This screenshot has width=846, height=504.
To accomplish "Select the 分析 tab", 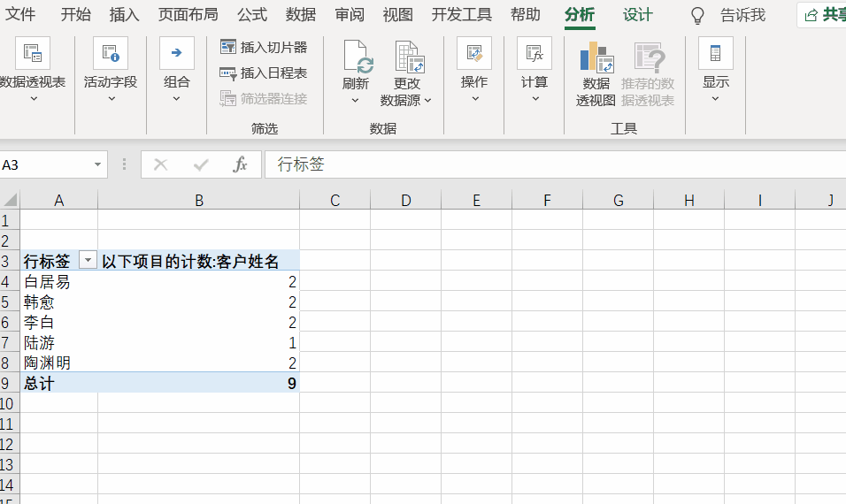I will coord(580,14).
